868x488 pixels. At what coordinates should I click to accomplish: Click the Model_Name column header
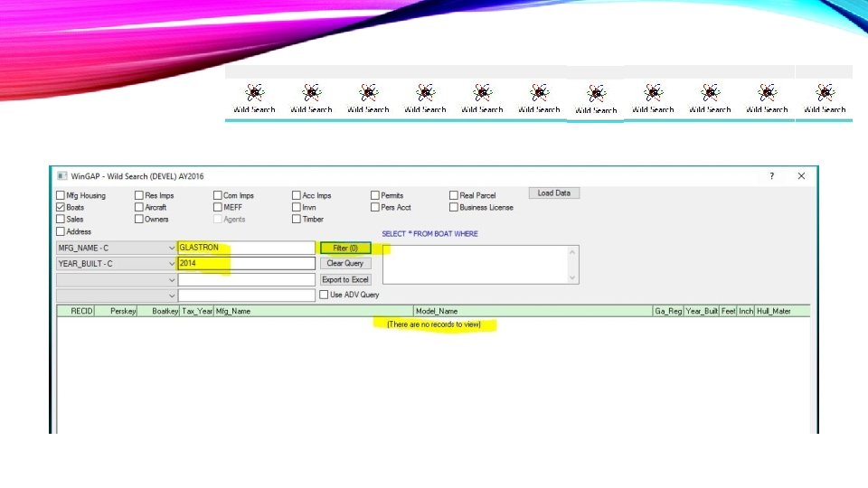(x=533, y=311)
